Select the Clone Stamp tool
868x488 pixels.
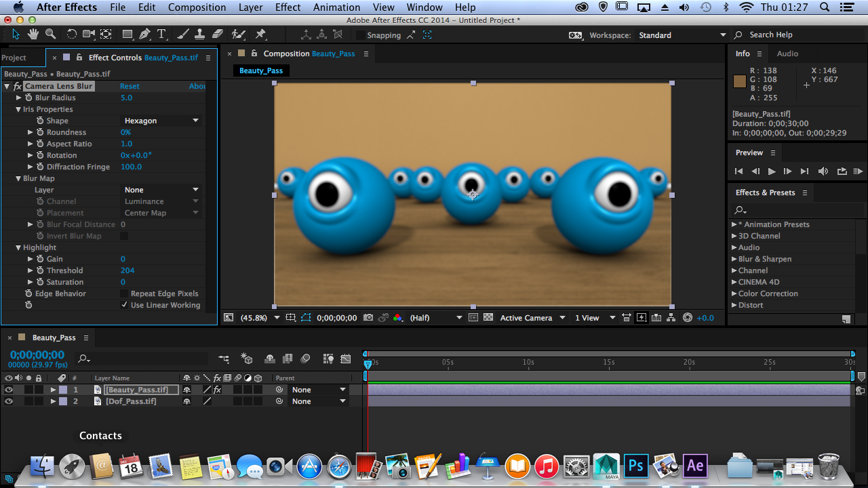200,34
